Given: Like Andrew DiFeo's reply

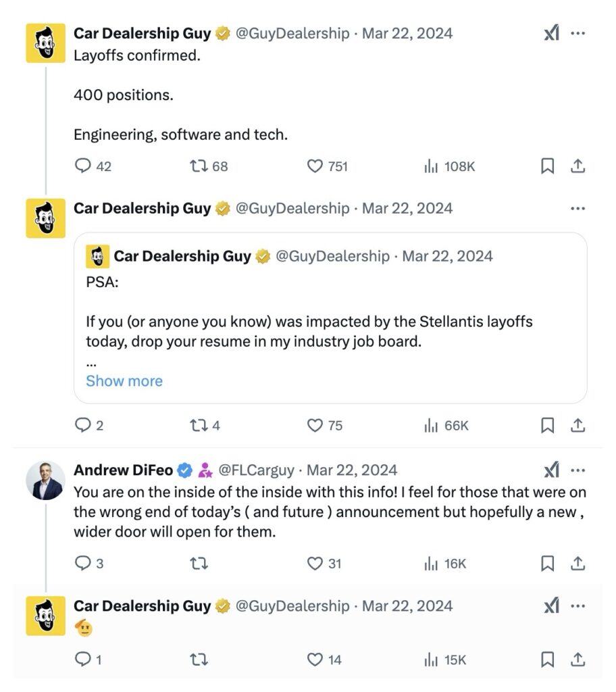Looking at the screenshot, I should click(x=315, y=564).
